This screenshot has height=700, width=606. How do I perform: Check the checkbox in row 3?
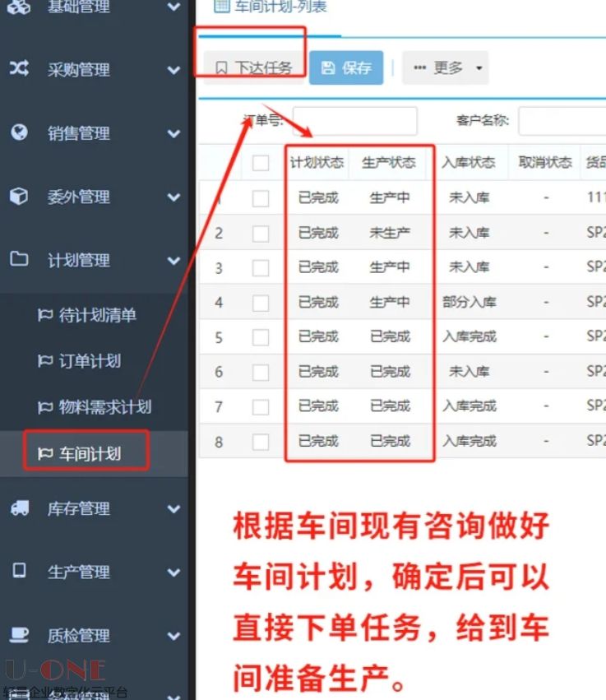click(261, 268)
